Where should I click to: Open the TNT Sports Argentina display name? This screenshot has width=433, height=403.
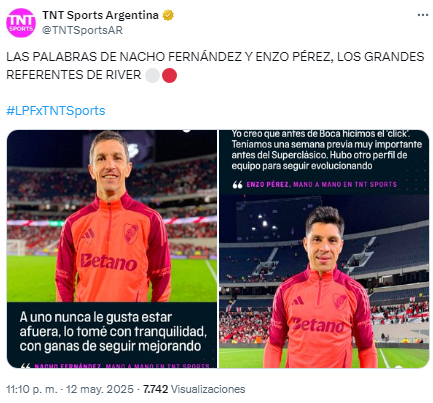point(100,15)
